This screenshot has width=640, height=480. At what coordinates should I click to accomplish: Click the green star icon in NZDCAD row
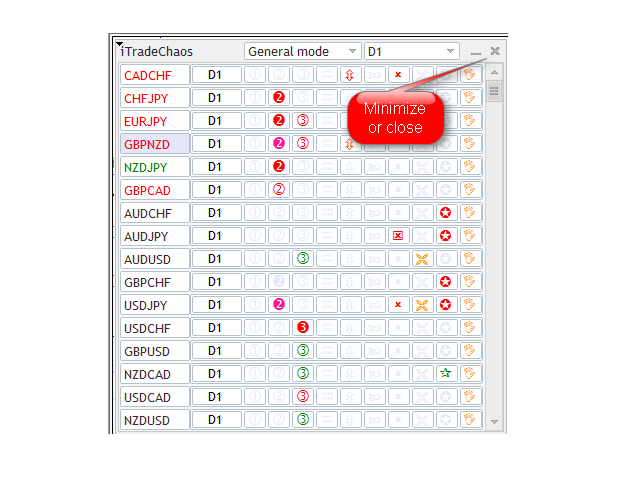click(x=445, y=373)
